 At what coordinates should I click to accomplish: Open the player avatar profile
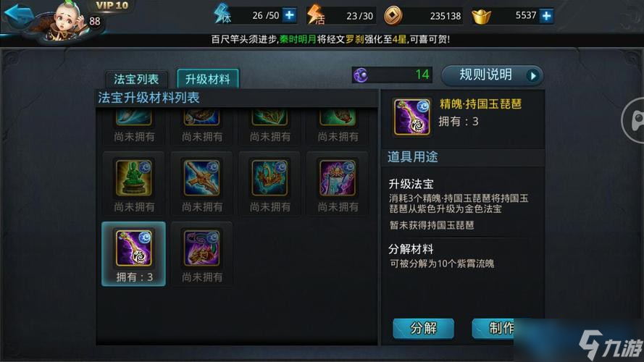pyautogui.click(x=64, y=20)
